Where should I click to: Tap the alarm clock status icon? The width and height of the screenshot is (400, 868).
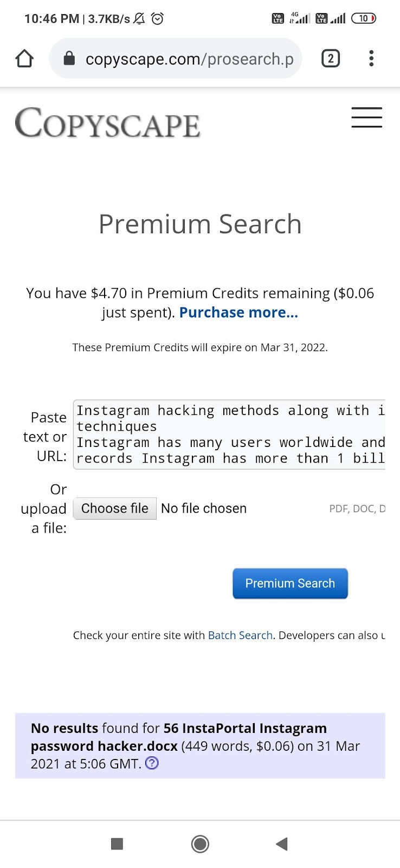[x=157, y=19]
